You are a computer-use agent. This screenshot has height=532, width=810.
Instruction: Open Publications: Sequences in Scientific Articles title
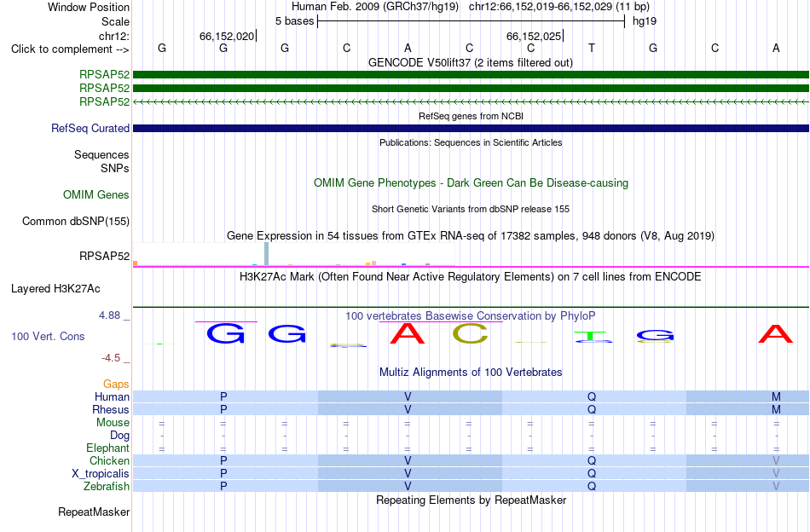471,142
